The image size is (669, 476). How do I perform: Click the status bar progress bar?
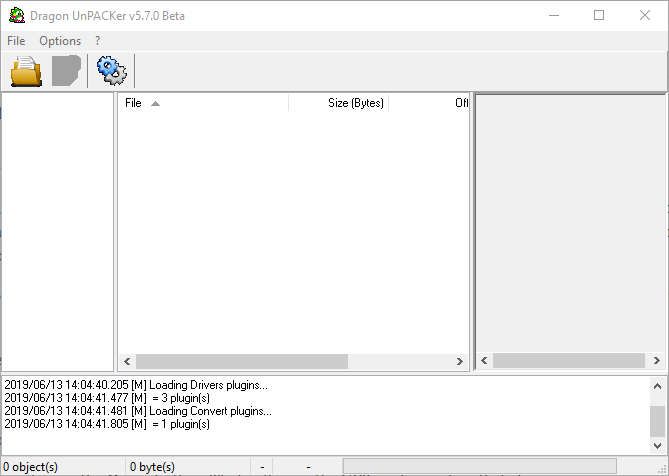tap(480, 466)
